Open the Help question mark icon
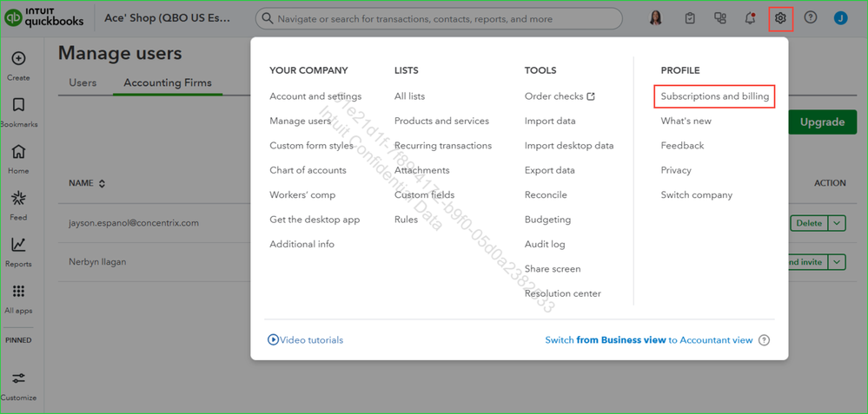868x414 pixels. click(x=810, y=17)
